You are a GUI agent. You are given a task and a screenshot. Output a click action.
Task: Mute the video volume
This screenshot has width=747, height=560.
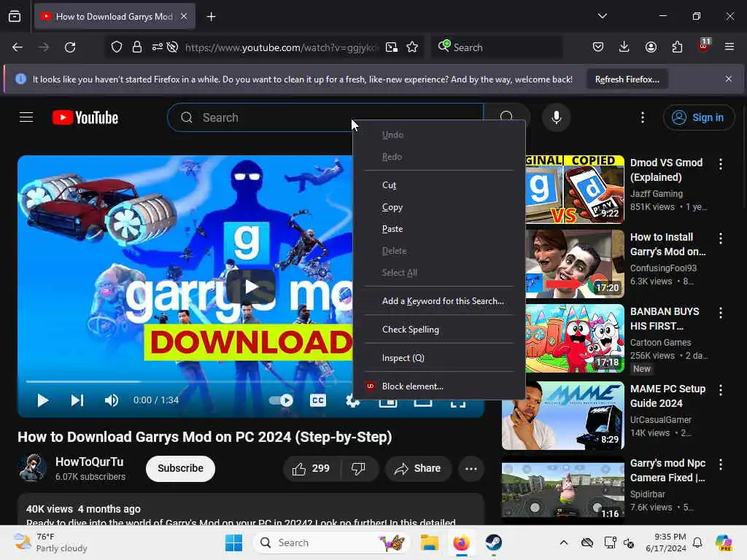112,400
